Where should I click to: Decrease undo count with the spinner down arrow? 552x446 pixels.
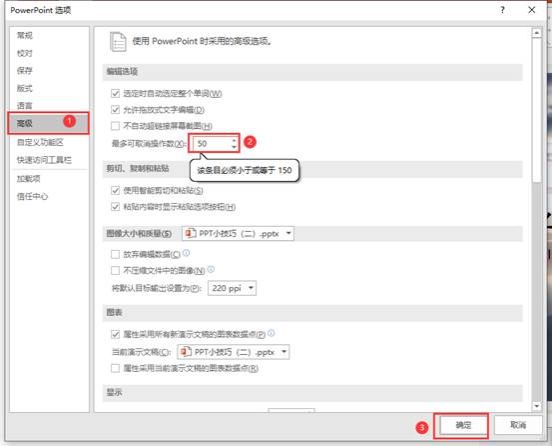click(x=234, y=146)
